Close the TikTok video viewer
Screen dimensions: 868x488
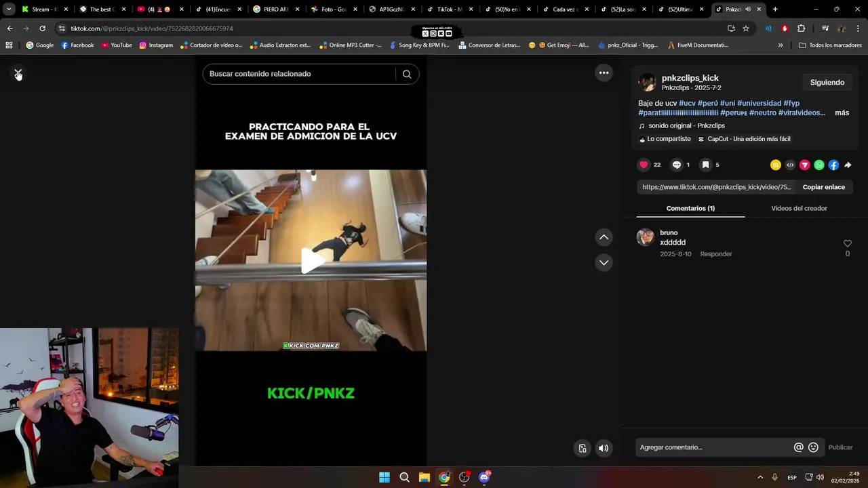pyautogui.click(x=18, y=73)
